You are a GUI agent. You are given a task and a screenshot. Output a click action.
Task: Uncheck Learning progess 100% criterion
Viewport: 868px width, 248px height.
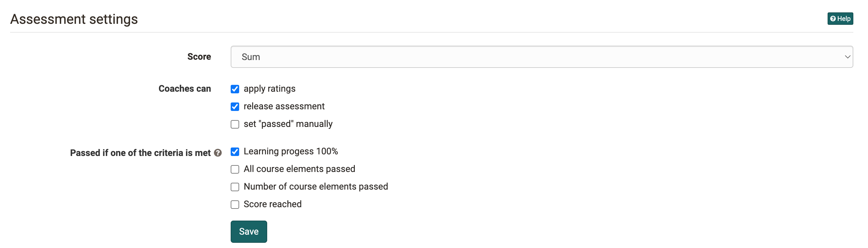[235, 152]
